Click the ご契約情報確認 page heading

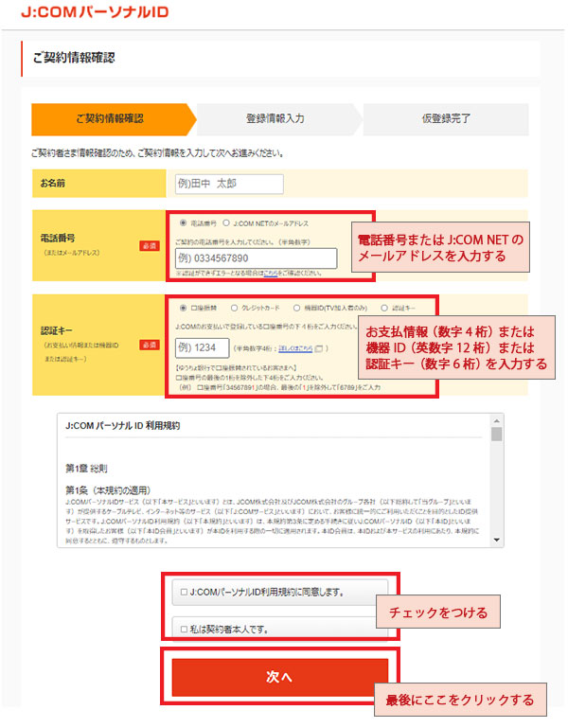(x=74, y=58)
